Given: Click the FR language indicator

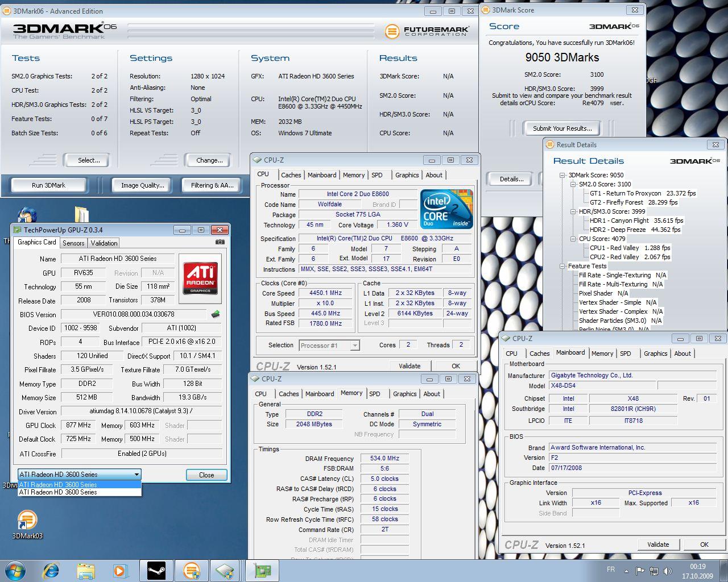Looking at the screenshot, I should pyautogui.click(x=611, y=569).
